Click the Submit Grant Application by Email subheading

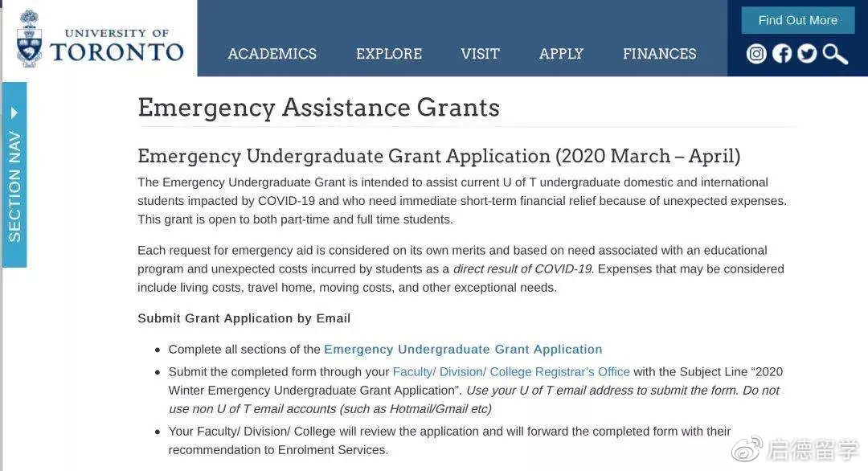click(244, 318)
